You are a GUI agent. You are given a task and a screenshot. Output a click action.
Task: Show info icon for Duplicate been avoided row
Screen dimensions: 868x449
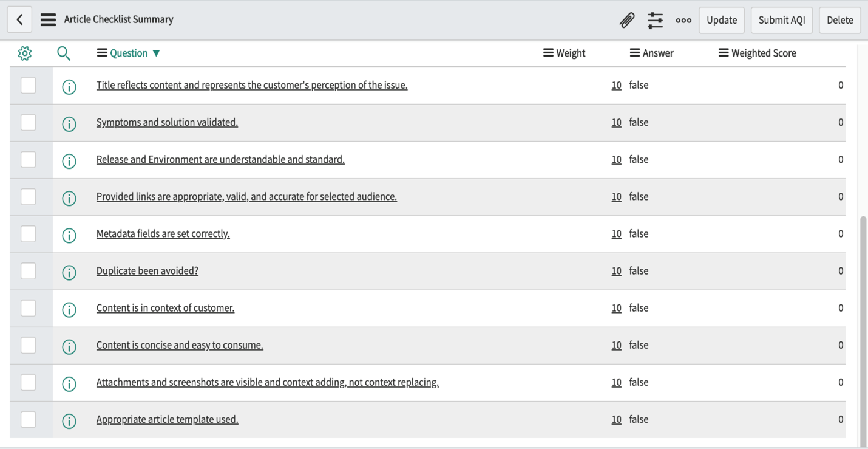(69, 272)
